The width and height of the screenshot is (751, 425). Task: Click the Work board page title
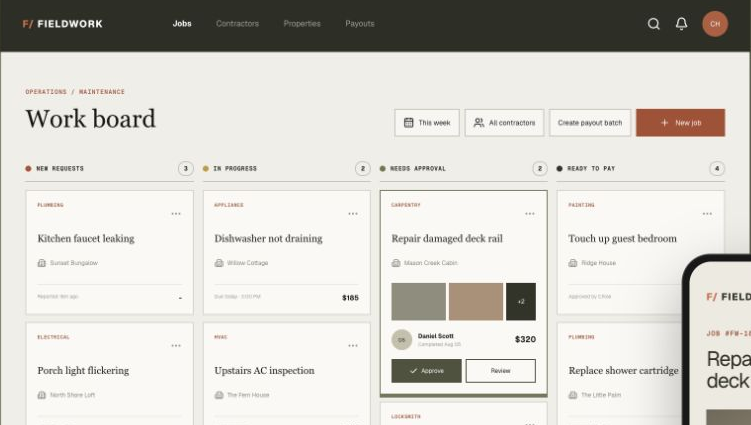click(x=91, y=119)
